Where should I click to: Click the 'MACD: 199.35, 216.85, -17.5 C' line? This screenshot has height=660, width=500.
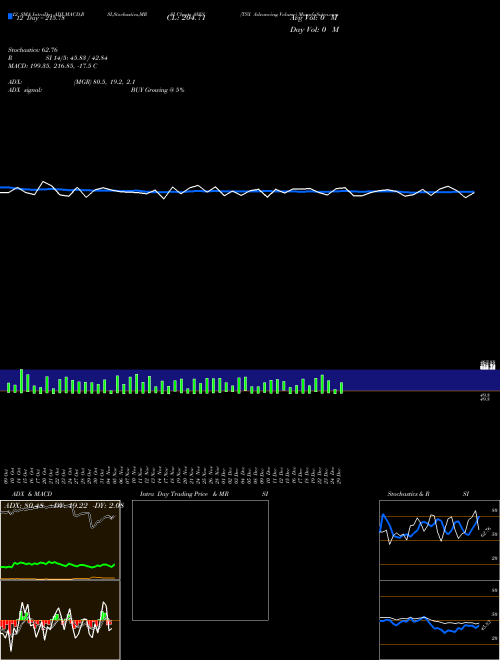point(53,66)
